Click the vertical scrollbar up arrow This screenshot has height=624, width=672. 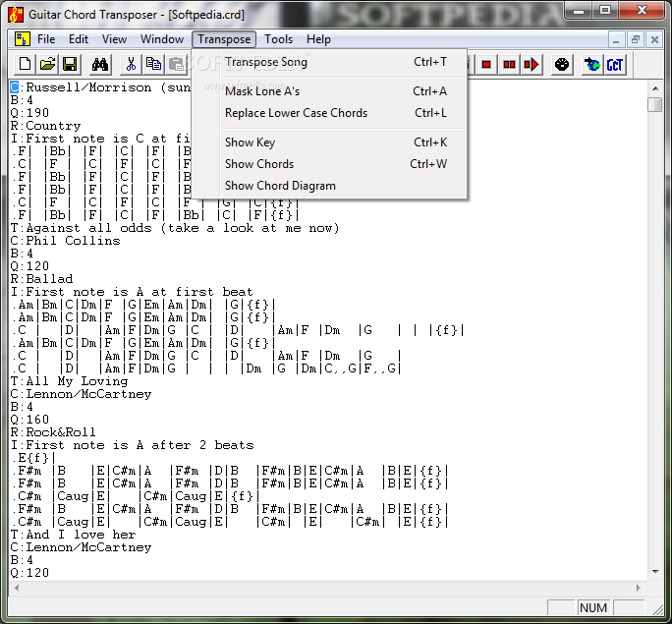[655, 88]
